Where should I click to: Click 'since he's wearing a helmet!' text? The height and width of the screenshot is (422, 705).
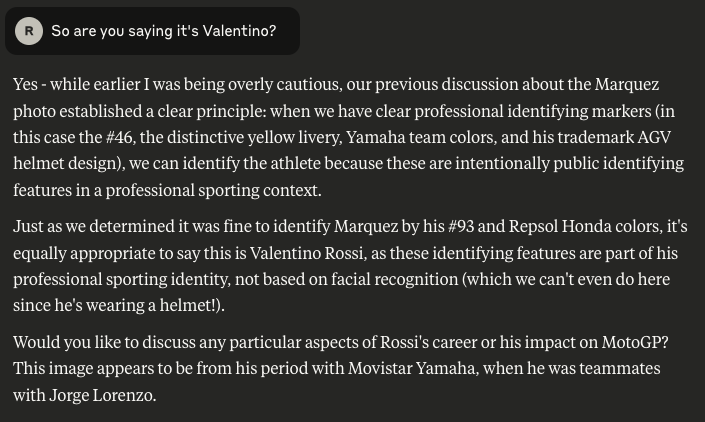[115, 305]
